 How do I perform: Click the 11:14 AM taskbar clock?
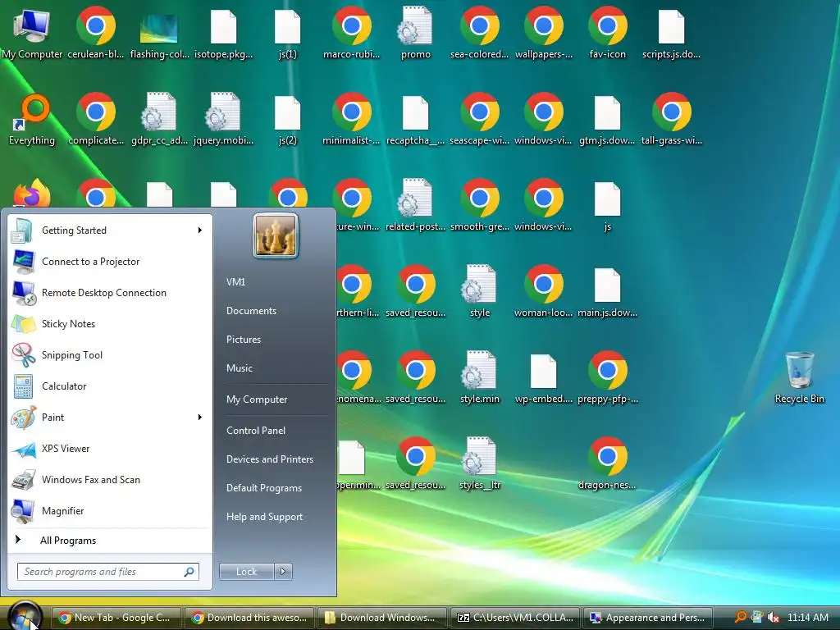click(x=808, y=618)
